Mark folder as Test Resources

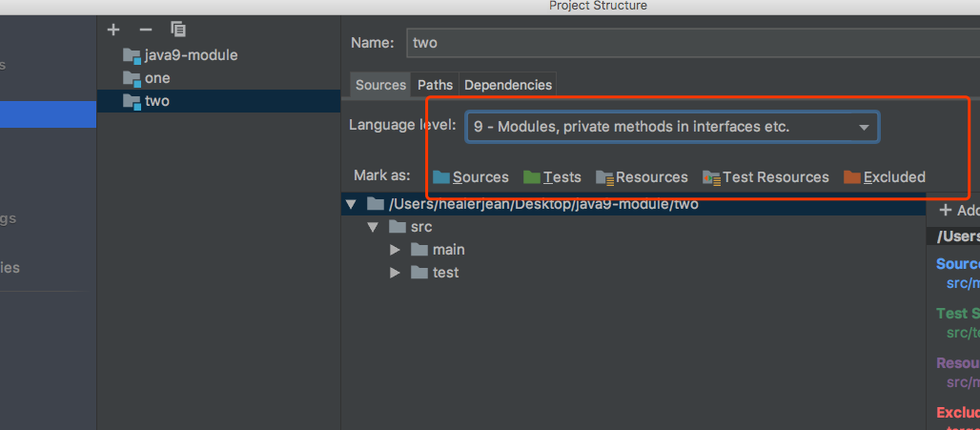pyautogui.click(x=766, y=177)
